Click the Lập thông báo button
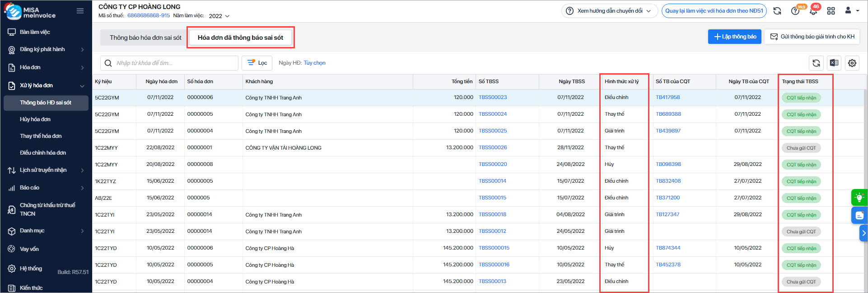Screen dimensions: 868x293 point(734,37)
